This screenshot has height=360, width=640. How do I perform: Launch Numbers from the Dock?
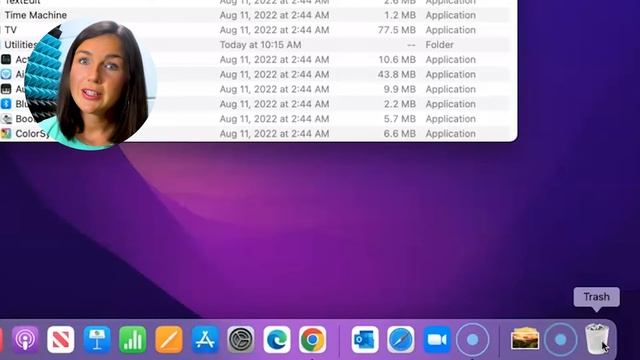(x=133, y=340)
